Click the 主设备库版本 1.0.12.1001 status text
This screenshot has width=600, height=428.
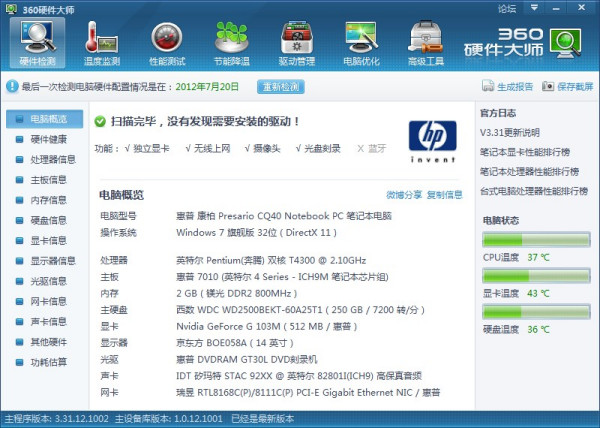tap(169, 419)
